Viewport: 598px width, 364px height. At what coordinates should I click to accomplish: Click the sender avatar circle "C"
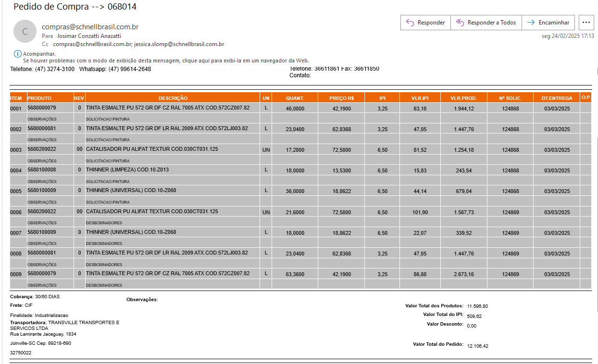pyautogui.click(x=25, y=32)
